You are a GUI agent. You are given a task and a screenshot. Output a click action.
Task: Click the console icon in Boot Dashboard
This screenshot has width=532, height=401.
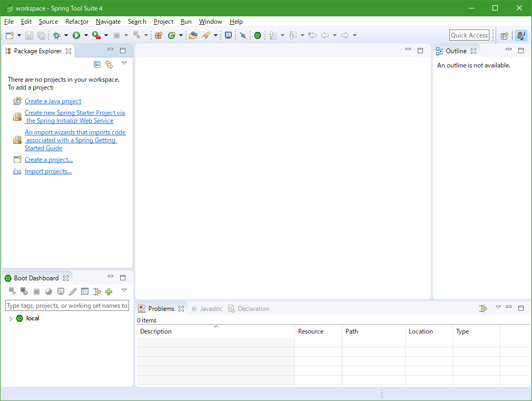click(x=61, y=291)
